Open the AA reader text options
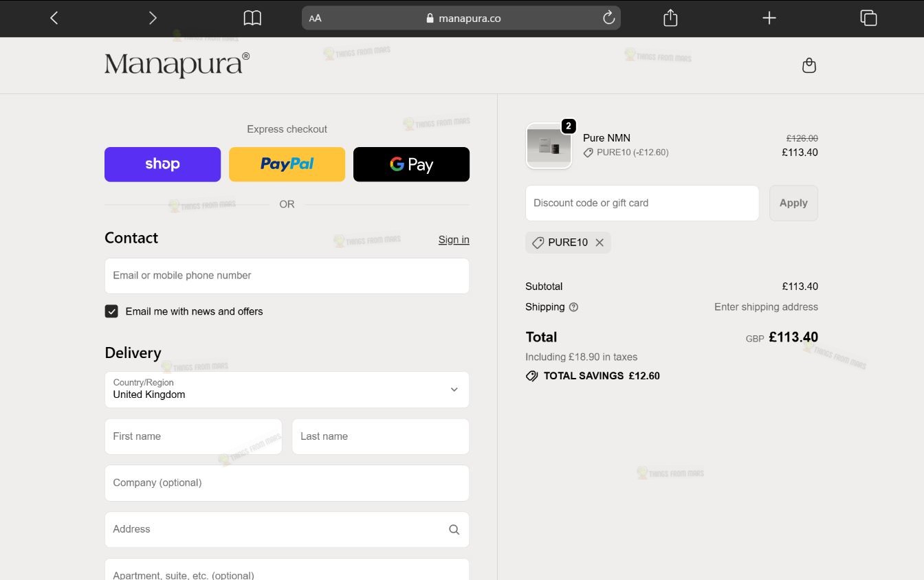This screenshot has width=924, height=580. click(x=315, y=19)
